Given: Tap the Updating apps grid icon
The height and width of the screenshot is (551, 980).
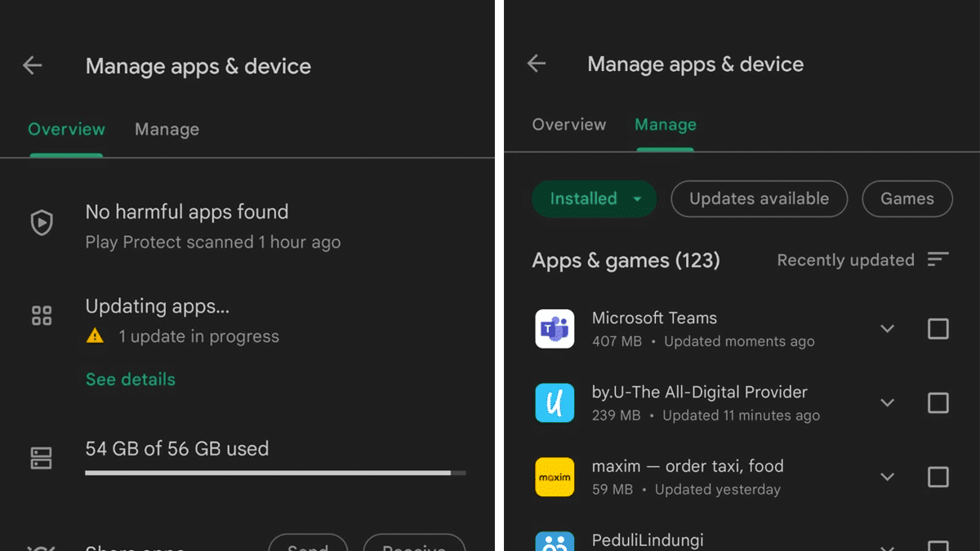Looking at the screenshot, I should [42, 316].
